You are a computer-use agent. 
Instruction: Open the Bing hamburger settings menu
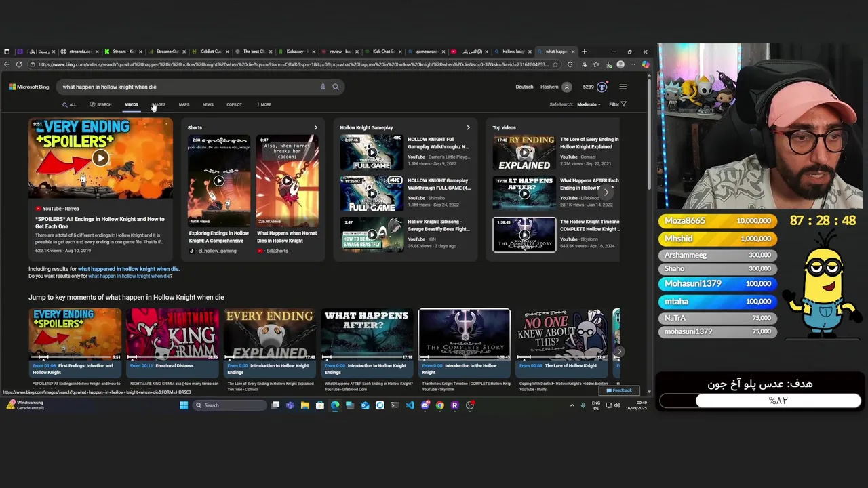tap(623, 87)
